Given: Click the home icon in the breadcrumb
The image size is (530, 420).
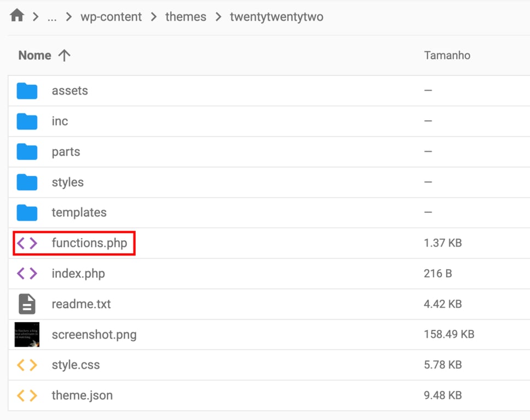Looking at the screenshot, I should coord(16,16).
